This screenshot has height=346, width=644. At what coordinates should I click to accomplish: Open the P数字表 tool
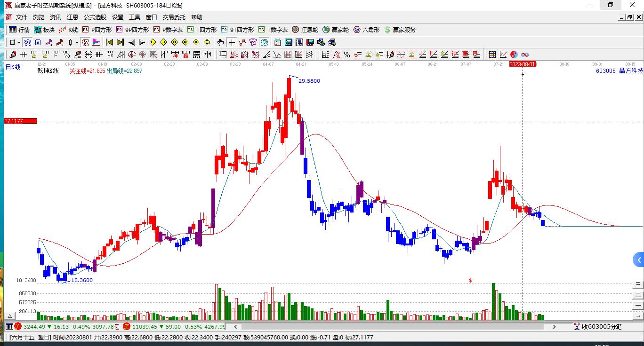tap(168, 30)
